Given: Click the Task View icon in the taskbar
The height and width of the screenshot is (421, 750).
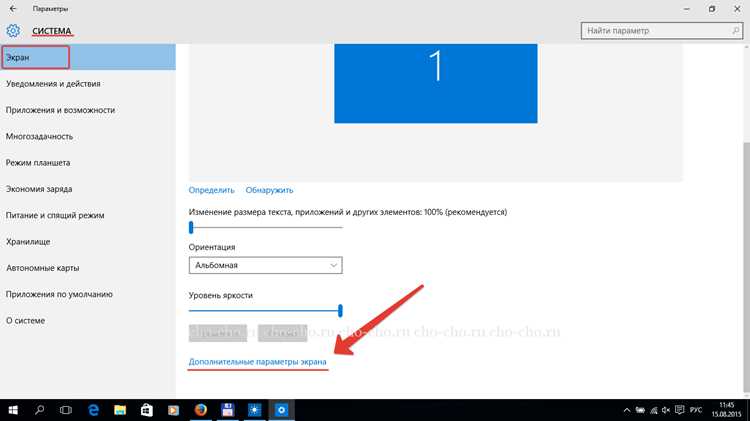Looking at the screenshot, I should click(x=66, y=410).
